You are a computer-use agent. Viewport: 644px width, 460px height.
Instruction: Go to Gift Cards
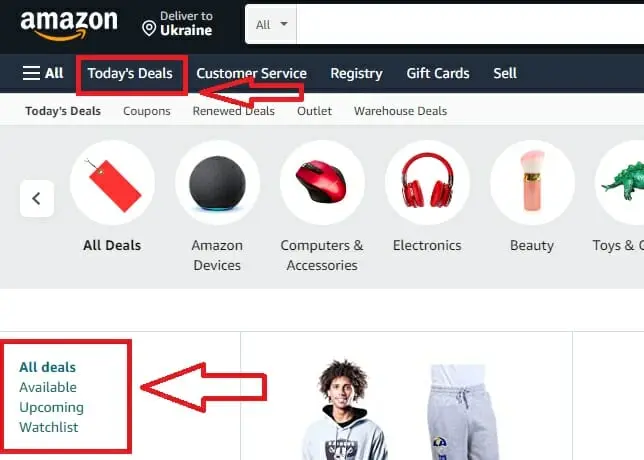coord(438,74)
